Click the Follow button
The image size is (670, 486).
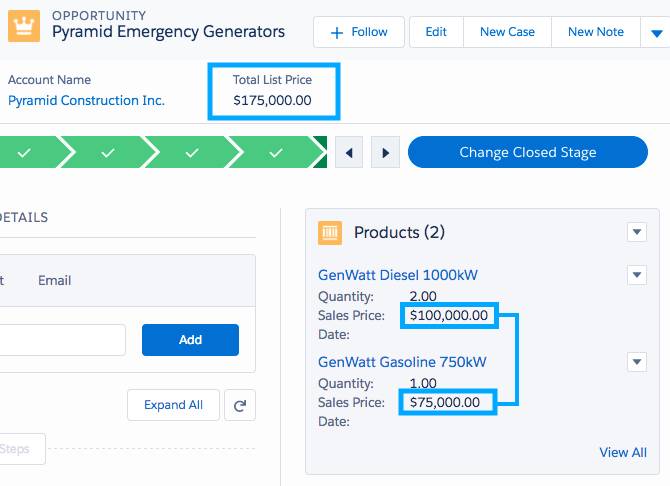[x=359, y=32]
